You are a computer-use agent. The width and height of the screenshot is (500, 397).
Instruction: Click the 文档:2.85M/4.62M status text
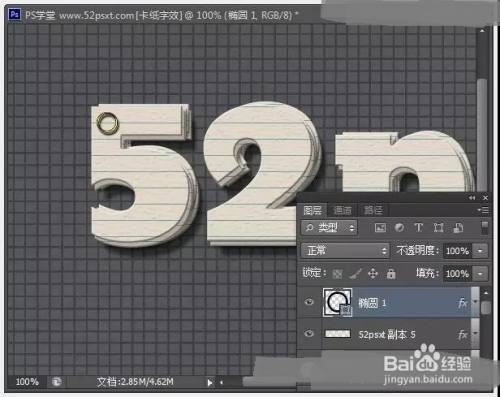coord(135,382)
